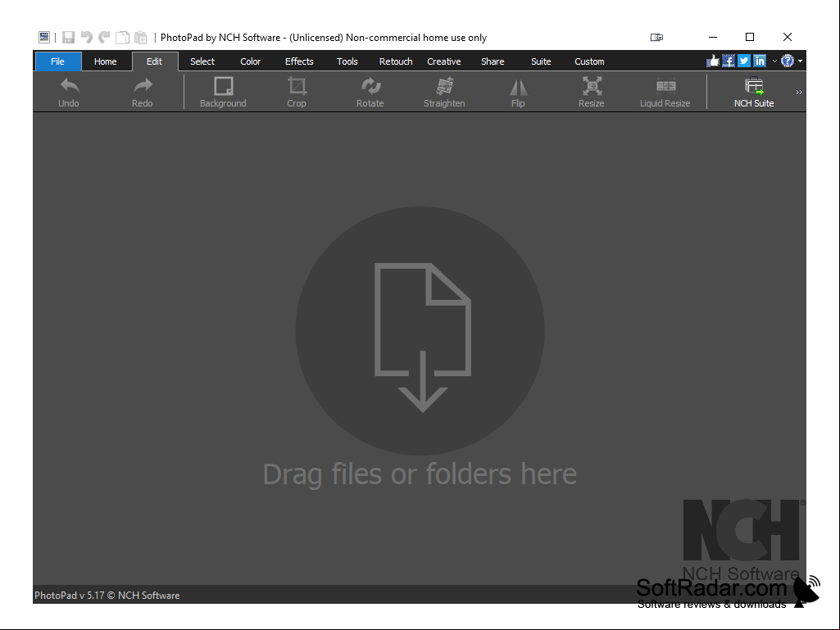This screenshot has height=630, width=840.
Task: Click the redo arrow in title bar
Action: [x=104, y=37]
